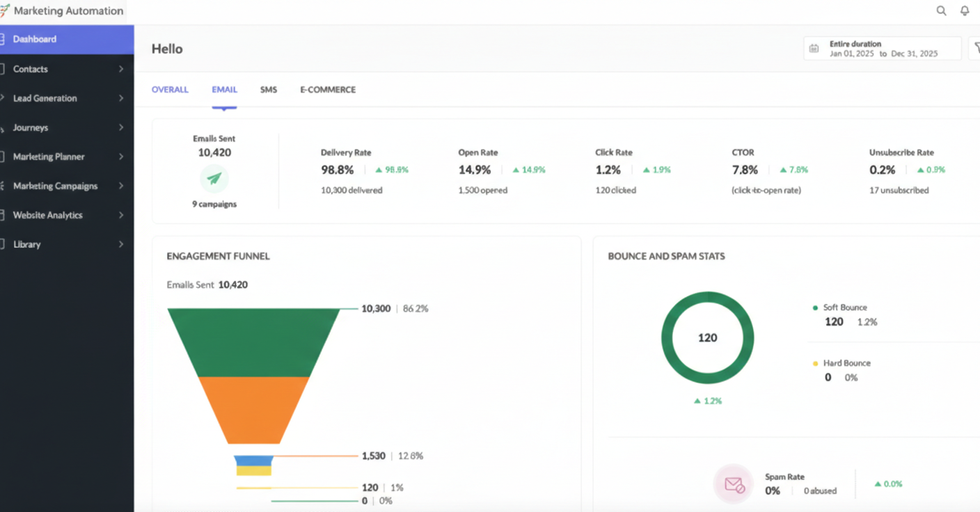Click the notification bell icon
The width and height of the screenshot is (980, 512).
965,10
